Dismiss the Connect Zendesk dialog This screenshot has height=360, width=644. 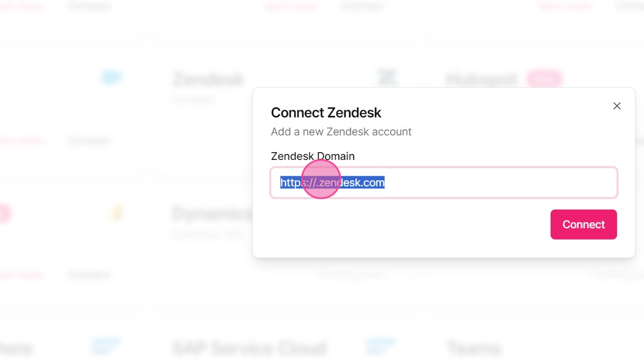click(x=616, y=105)
